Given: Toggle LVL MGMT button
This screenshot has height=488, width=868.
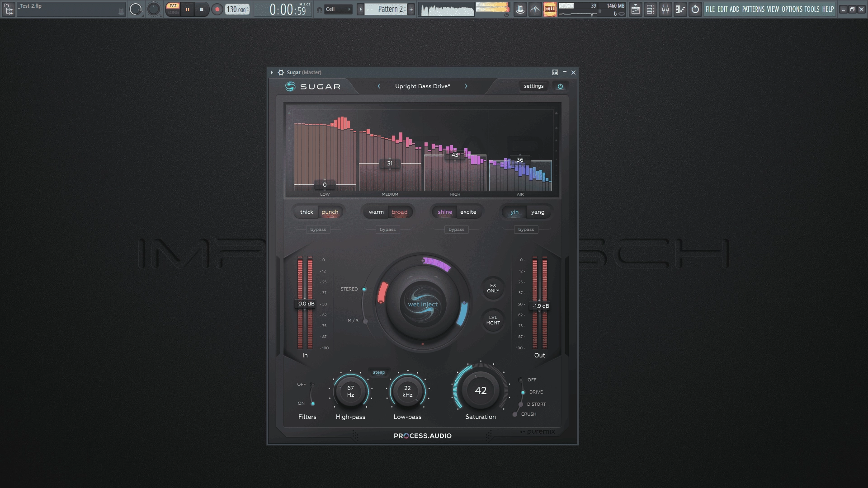Looking at the screenshot, I should click(493, 320).
